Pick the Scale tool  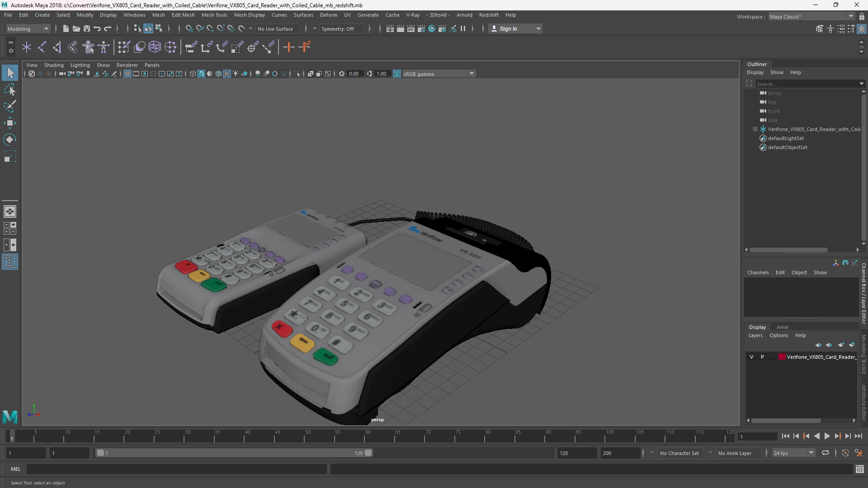click(x=10, y=157)
